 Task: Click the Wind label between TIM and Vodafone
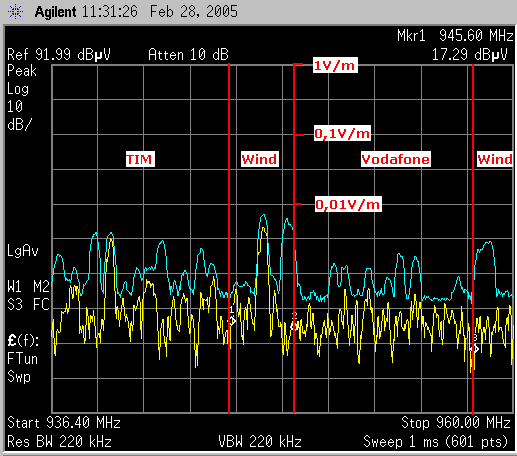coord(260,159)
